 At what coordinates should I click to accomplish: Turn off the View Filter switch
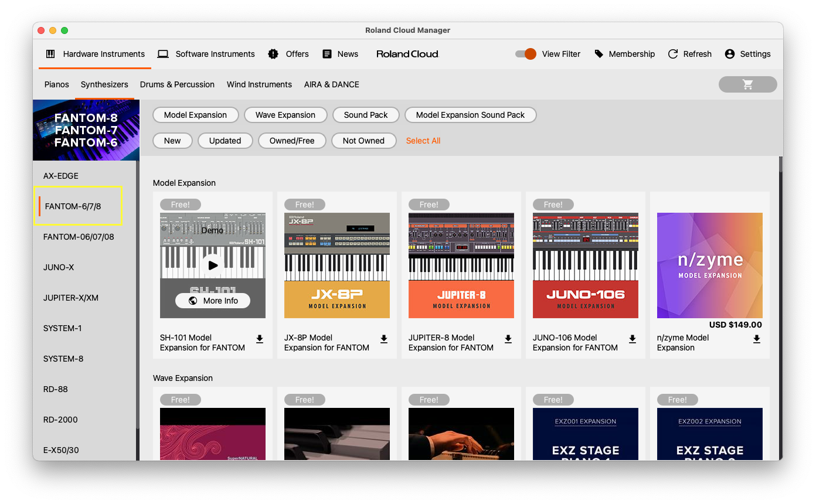[526, 54]
